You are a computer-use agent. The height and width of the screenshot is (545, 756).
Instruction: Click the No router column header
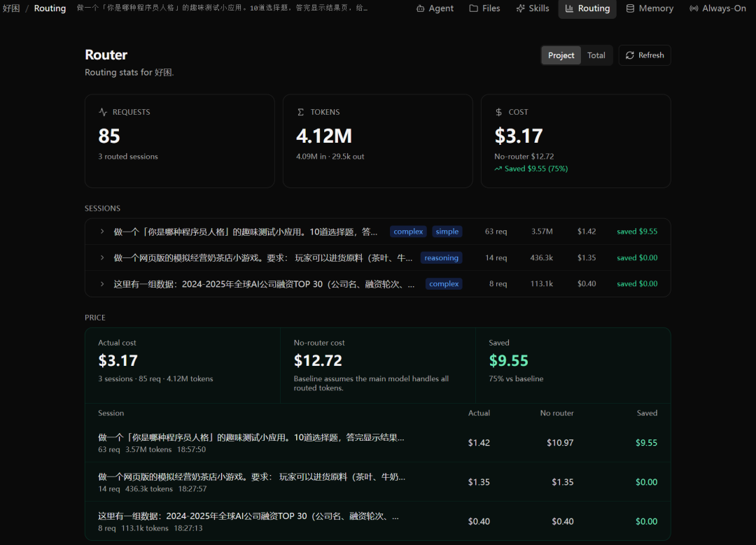click(557, 413)
